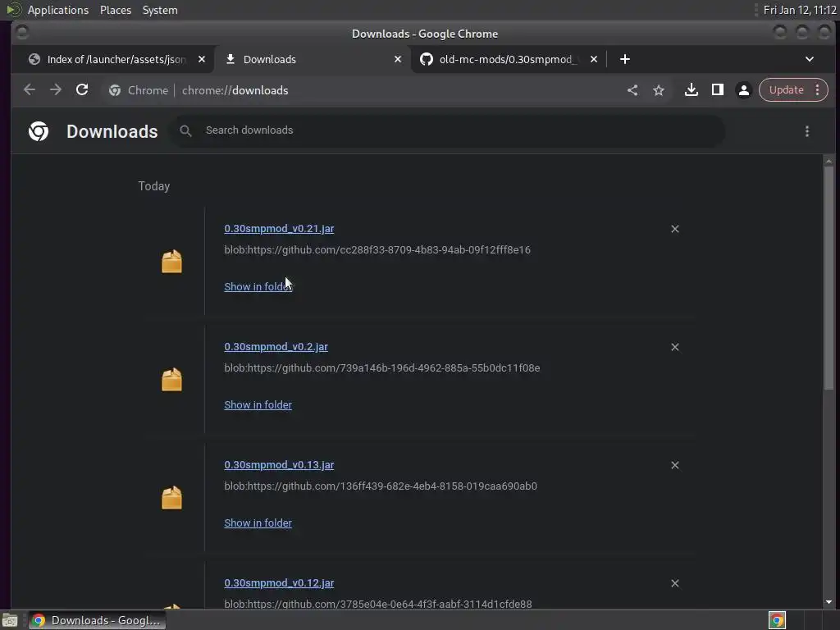Viewport: 840px width, 630px height.
Task: Click the scrollbar up arrow
Action: (829, 161)
